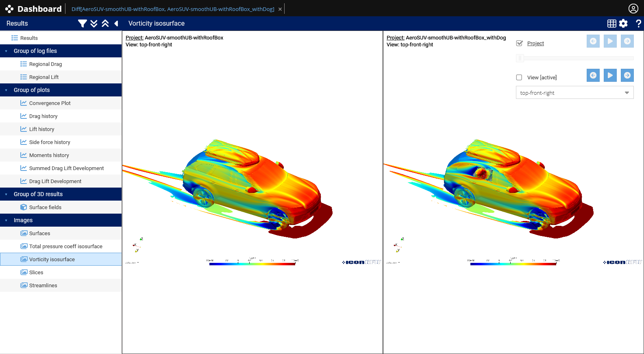The image size is (644, 354).
Task: Open Surface fields 3D result
Action: [x=61, y=207]
